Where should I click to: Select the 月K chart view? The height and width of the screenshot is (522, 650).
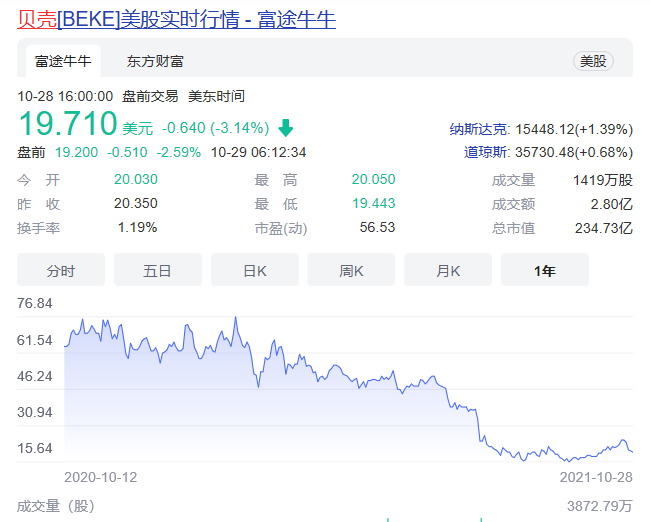tap(448, 269)
